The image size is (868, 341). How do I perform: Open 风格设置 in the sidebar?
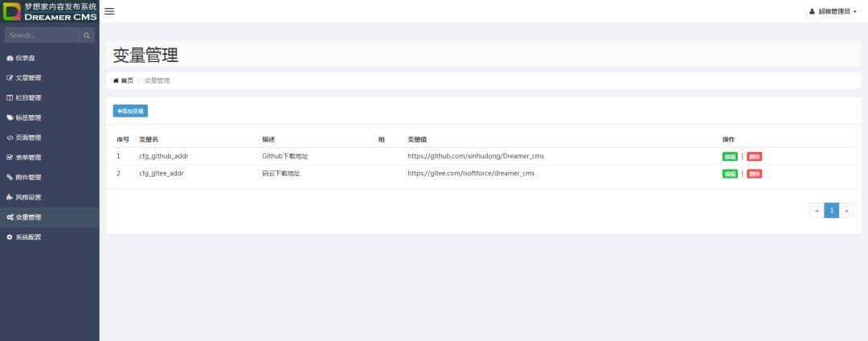tap(50, 197)
